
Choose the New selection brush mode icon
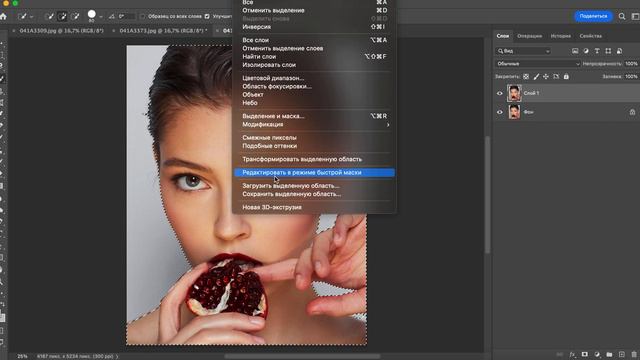tap(49, 16)
